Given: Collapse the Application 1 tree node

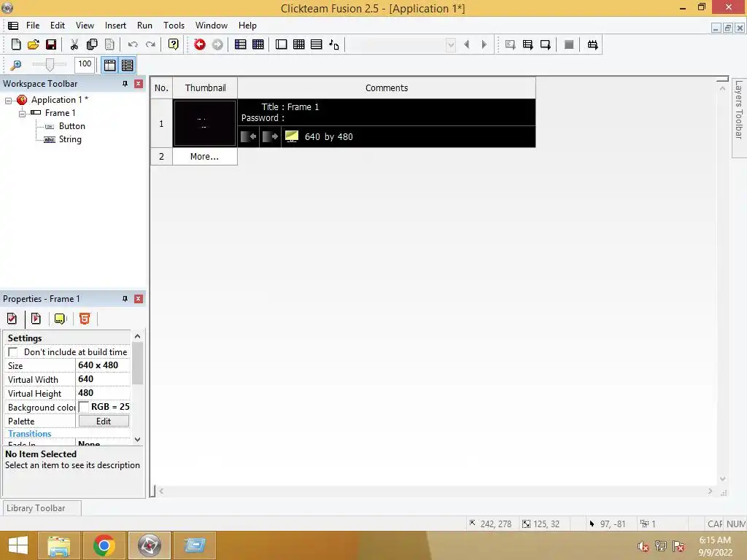Looking at the screenshot, I should (x=8, y=101).
